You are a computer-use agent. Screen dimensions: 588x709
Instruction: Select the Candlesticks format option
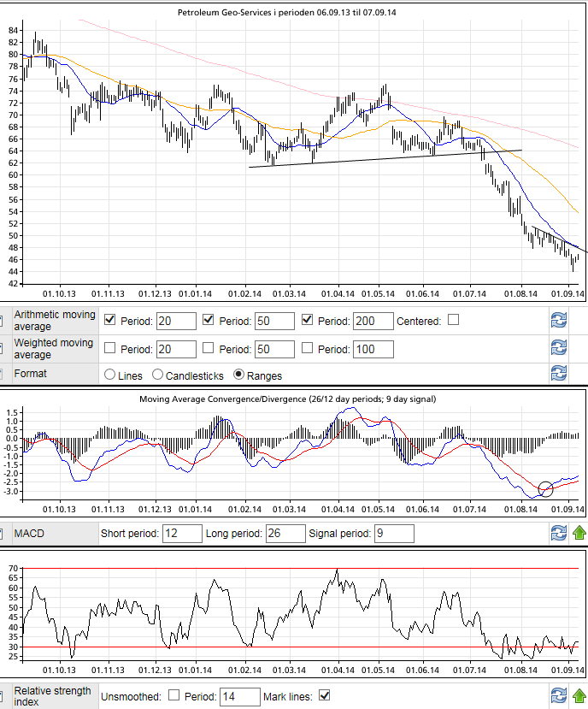tap(158, 375)
